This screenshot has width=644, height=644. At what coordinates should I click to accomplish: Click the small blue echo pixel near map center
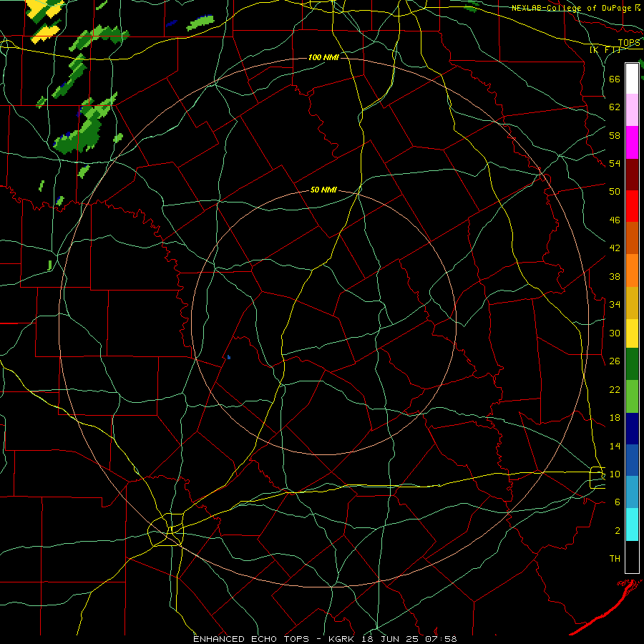point(229,357)
